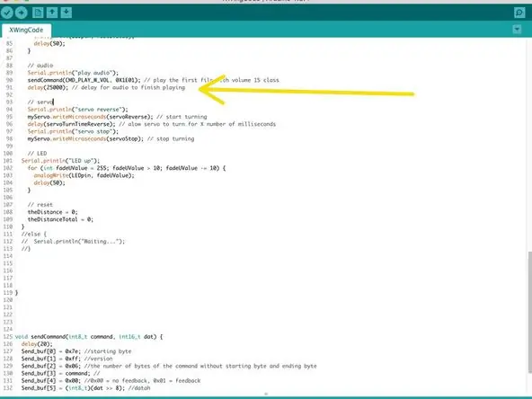
Task: Click the '// audio' comment
Action: [40, 66]
